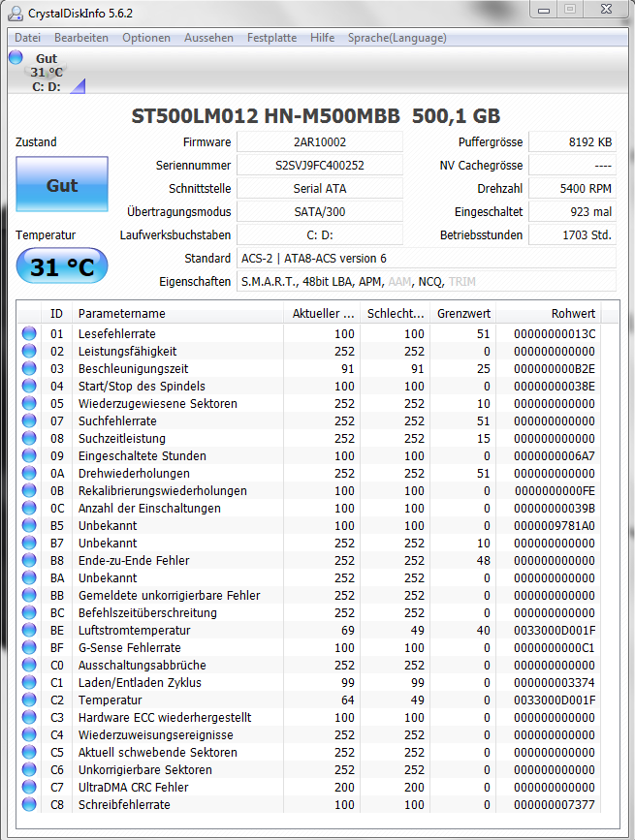
Task: Click the CrystalDiskInfo title bar icon
Action: 16,13
